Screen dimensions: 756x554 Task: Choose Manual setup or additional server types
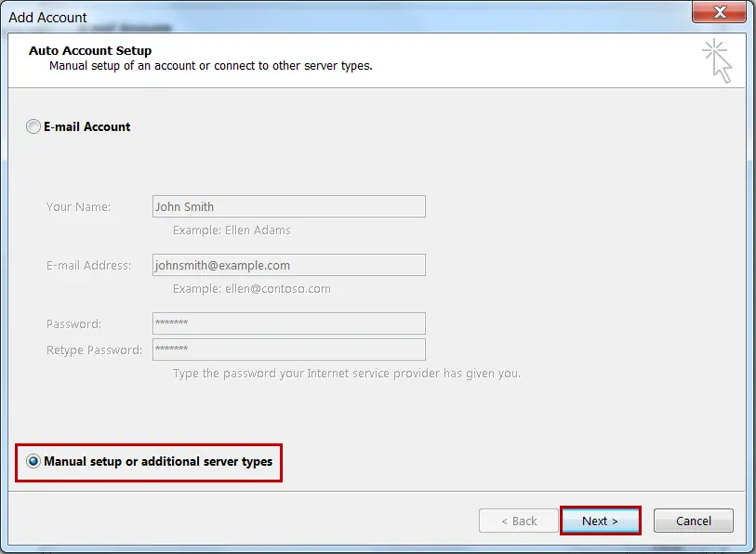pyautogui.click(x=34, y=462)
